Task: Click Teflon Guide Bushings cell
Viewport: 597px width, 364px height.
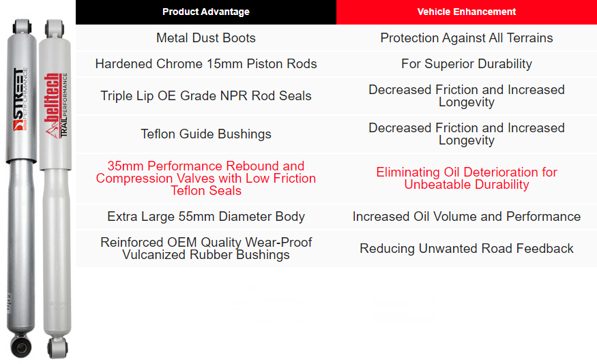Action: click(205, 134)
